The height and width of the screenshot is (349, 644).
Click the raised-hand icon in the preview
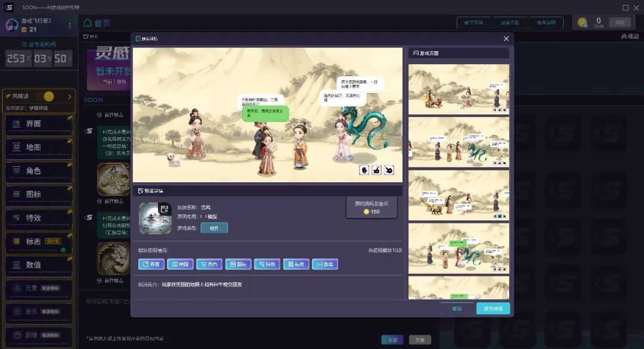[x=364, y=170]
